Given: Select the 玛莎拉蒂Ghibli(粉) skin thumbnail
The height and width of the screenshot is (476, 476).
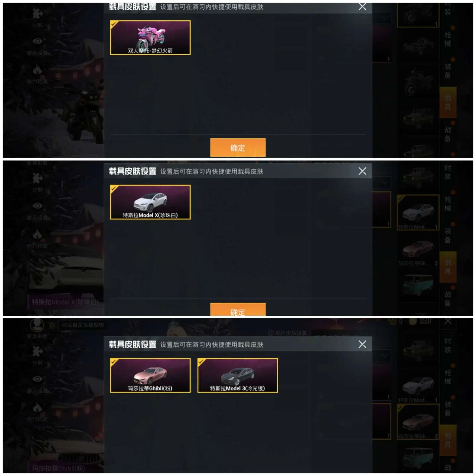Looking at the screenshot, I should tap(150, 376).
